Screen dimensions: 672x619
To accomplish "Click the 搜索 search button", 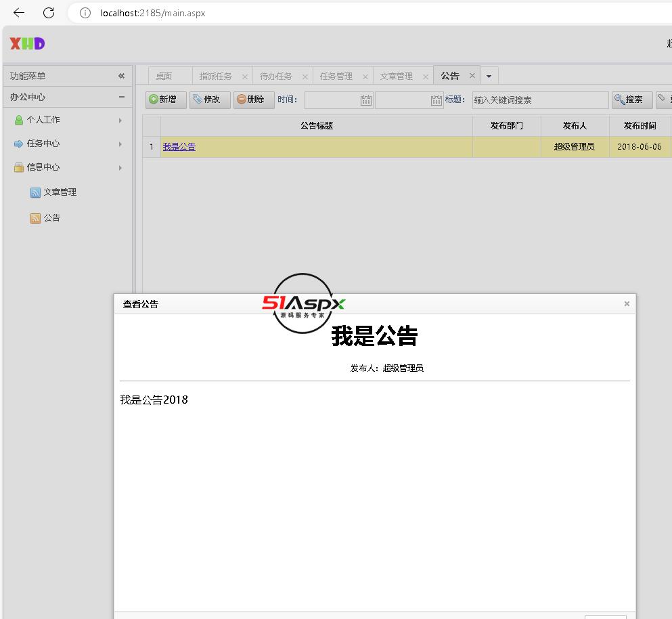I will click(x=632, y=100).
